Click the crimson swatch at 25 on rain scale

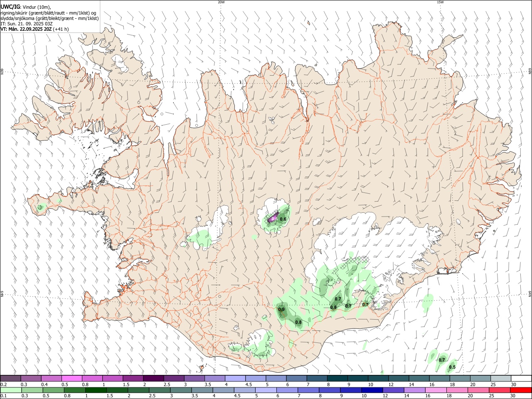point(499,390)
